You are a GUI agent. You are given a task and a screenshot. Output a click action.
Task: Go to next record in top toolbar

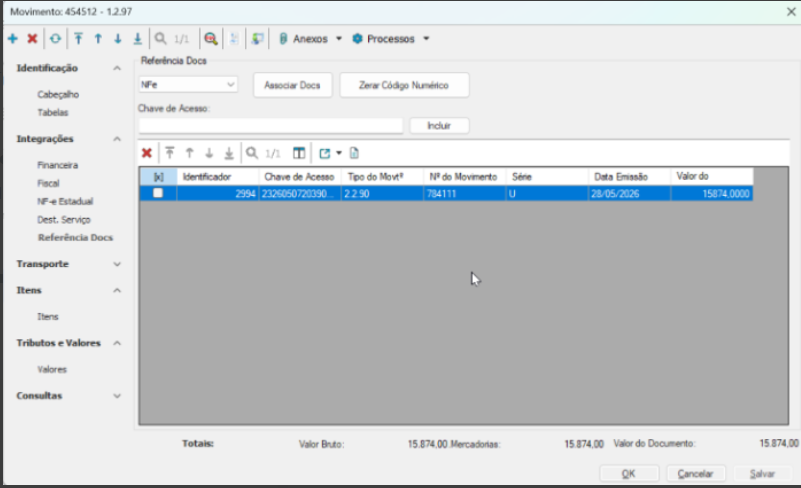[118, 39]
